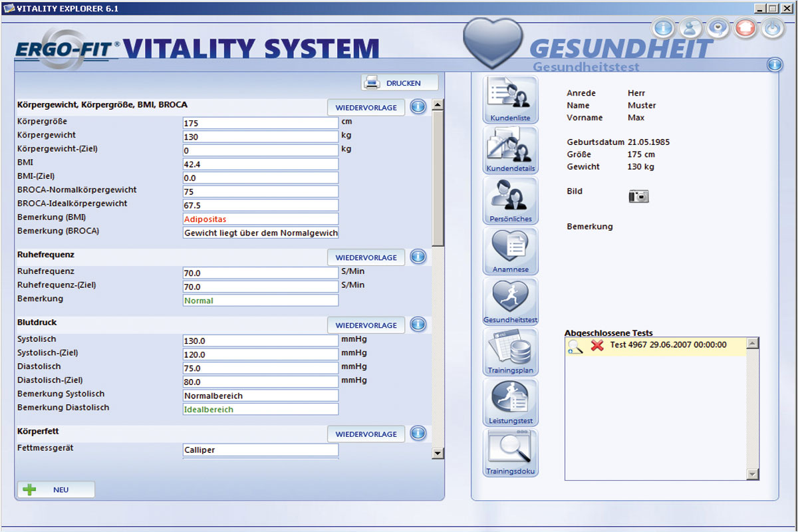This screenshot has height=532, width=798.
Task: Click the user with speech bubble icon
Action: coord(690,29)
